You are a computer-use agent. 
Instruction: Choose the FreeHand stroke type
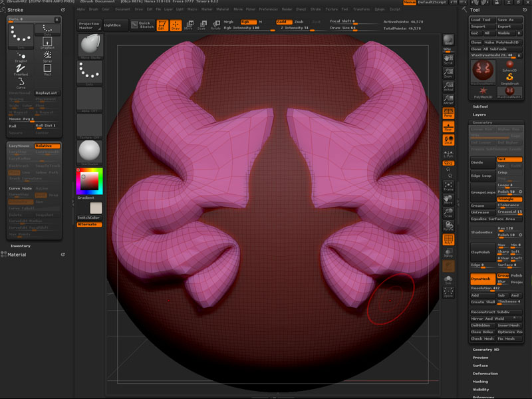pos(21,70)
